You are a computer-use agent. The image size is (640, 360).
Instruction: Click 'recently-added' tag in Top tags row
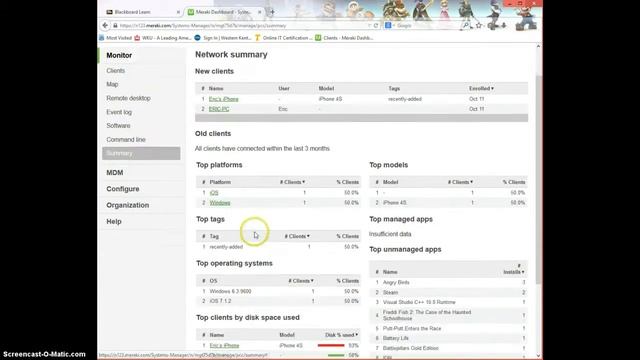[x=226, y=247]
